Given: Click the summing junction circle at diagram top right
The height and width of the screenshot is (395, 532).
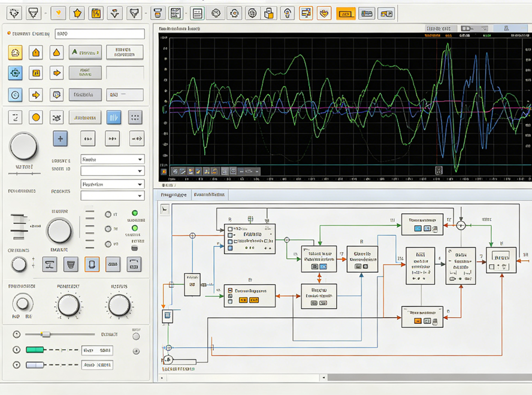Looking at the screenshot, I should 461,225.
